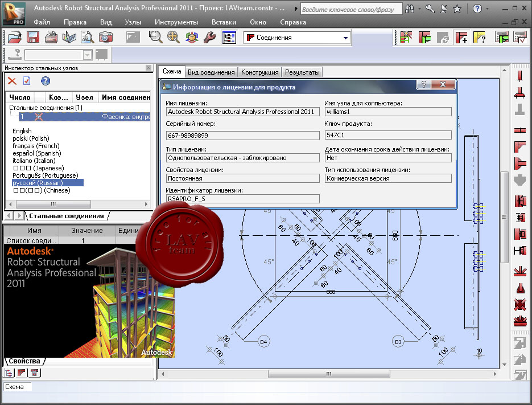
Task: Click the 3D cube view icon
Action: click(x=192, y=37)
